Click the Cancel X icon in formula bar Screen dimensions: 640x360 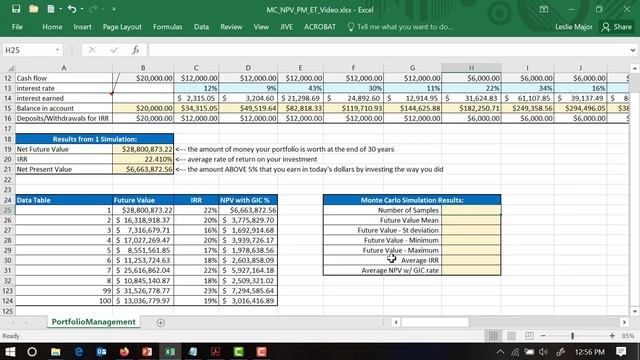point(92,50)
